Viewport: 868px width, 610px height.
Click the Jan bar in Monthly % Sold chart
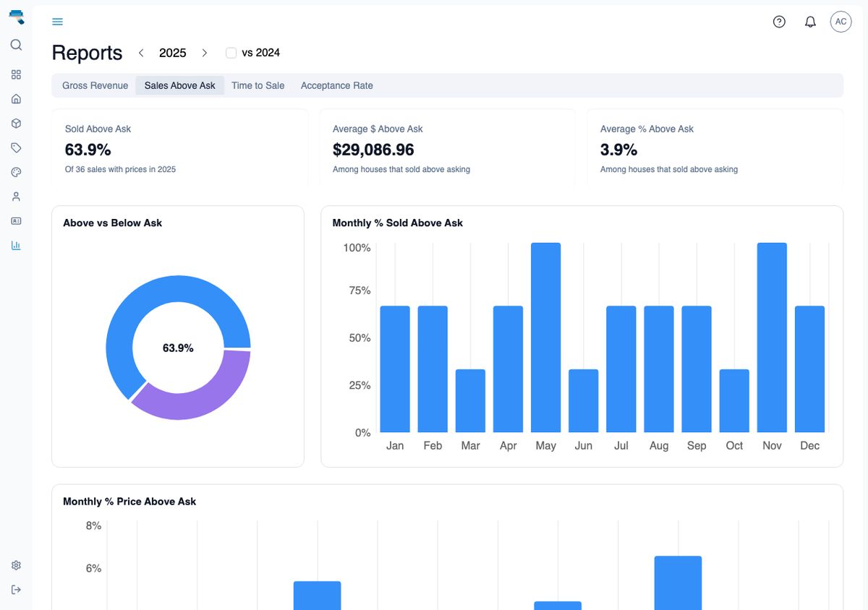click(x=395, y=369)
